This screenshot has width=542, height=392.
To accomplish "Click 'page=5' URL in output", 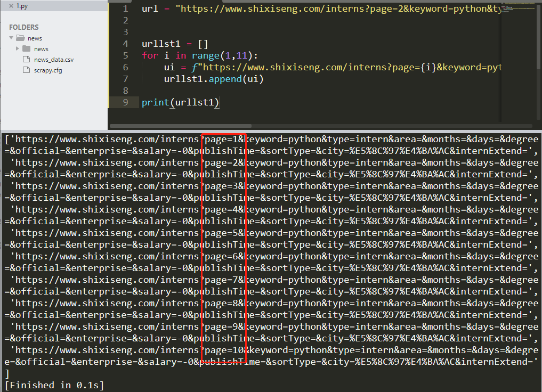I will click(x=222, y=233).
